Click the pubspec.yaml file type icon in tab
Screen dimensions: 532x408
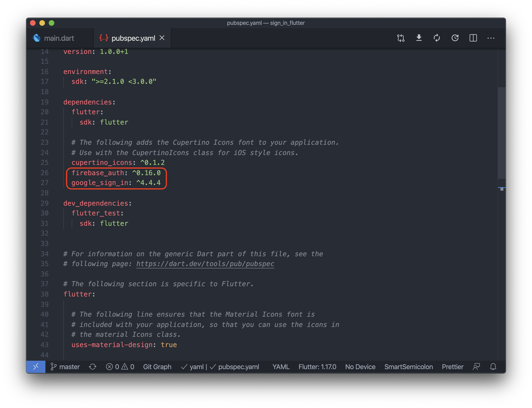point(103,38)
